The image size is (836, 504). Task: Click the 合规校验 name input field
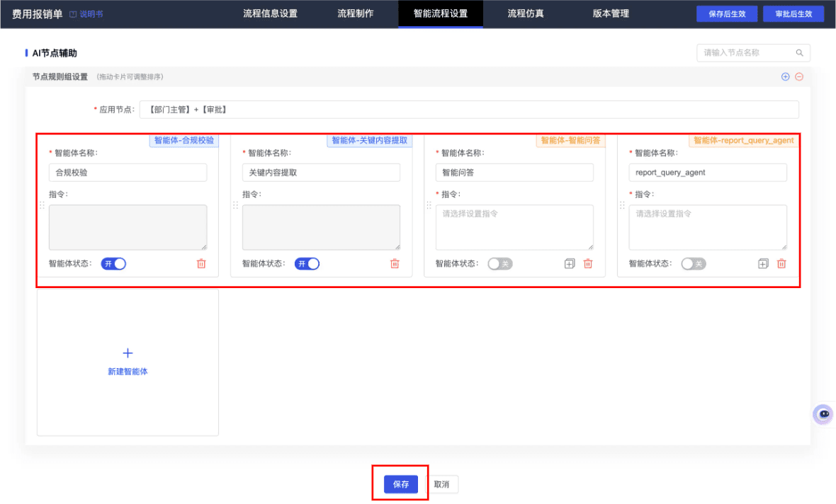(x=128, y=173)
